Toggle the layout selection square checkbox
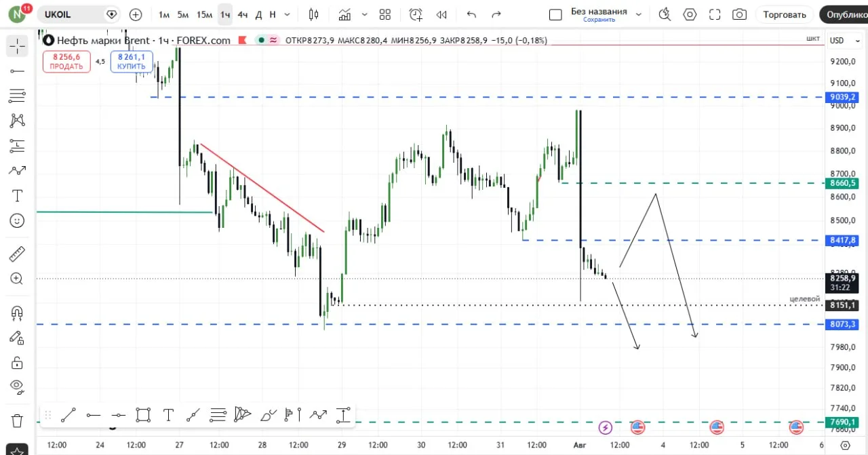 click(x=555, y=15)
